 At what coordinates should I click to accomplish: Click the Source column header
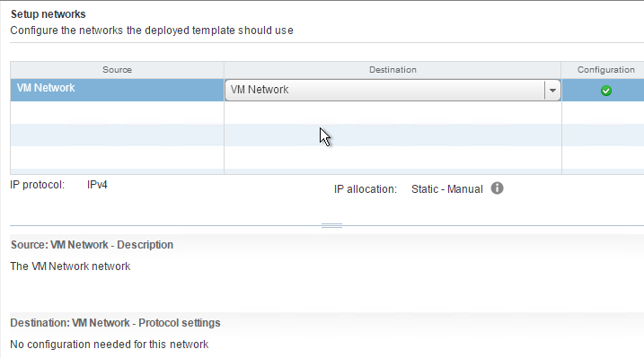click(117, 70)
